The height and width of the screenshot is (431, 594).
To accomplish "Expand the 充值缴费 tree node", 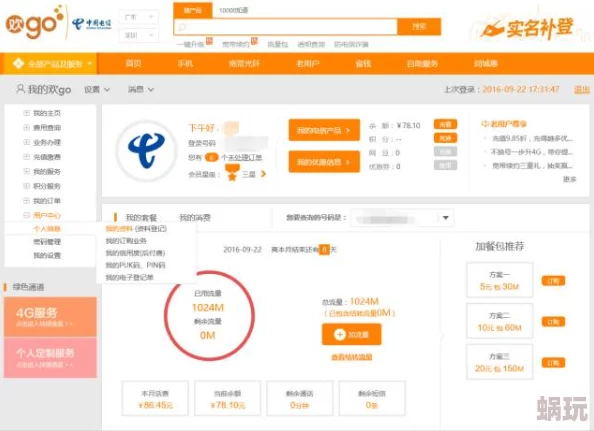I will [x=26, y=157].
